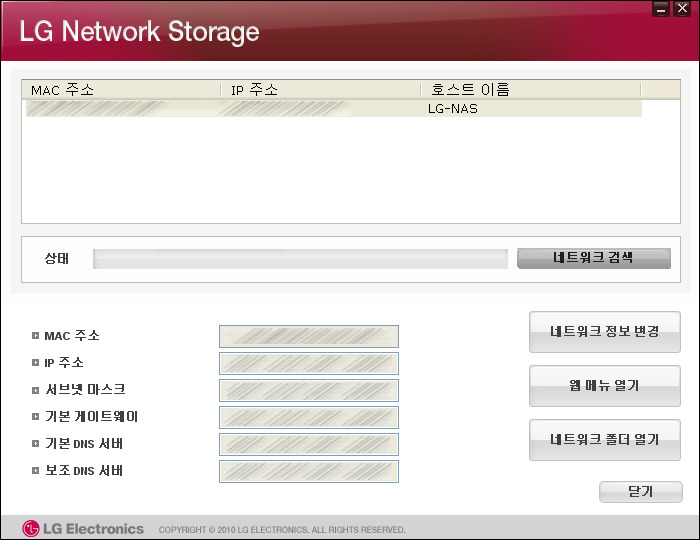This screenshot has height=540, width=700.
Task: Click the copyright 2010 LG Electronics text
Action: point(282,530)
